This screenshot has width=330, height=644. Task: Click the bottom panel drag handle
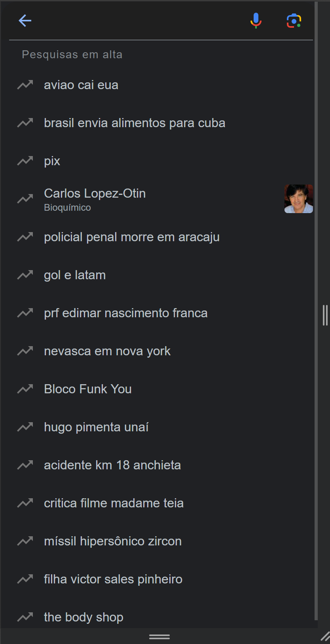[159, 636]
